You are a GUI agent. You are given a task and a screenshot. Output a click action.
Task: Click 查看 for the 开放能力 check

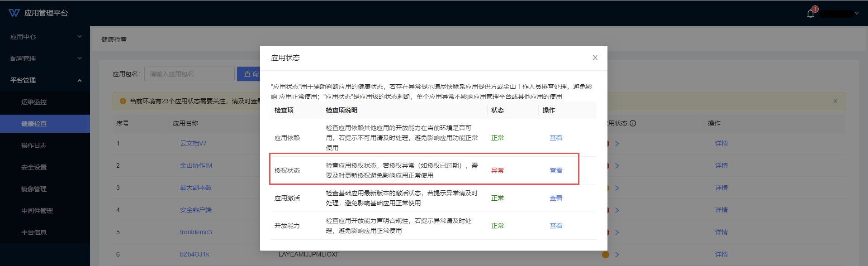555,226
